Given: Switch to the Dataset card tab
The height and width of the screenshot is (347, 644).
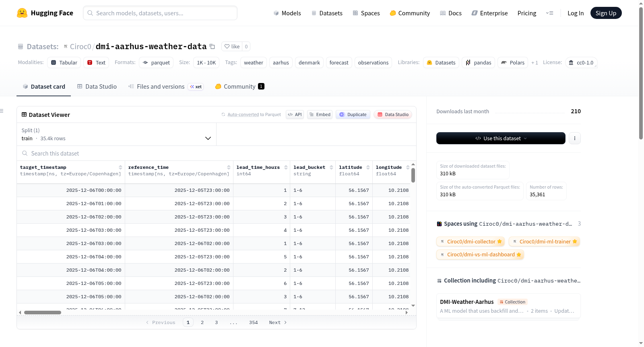Looking at the screenshot, I should point(43,87).
